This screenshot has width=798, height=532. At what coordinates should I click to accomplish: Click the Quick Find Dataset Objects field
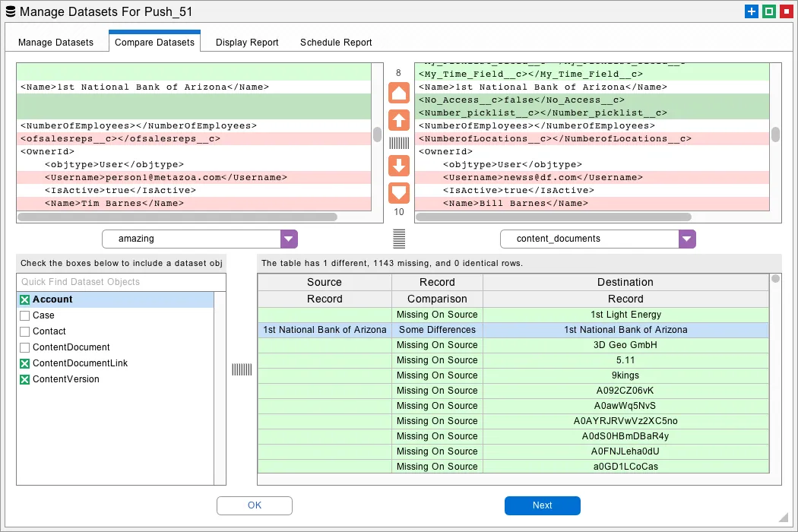(122, 282)
